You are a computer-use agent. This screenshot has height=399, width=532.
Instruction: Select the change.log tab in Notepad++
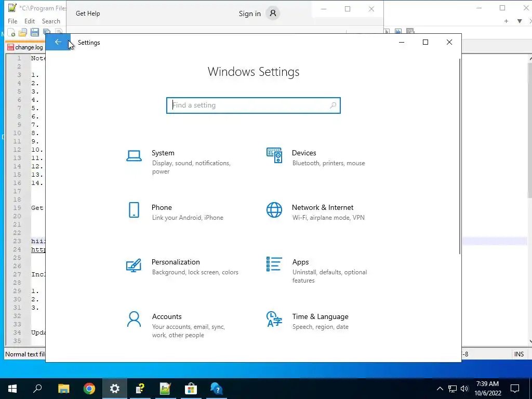26,47
